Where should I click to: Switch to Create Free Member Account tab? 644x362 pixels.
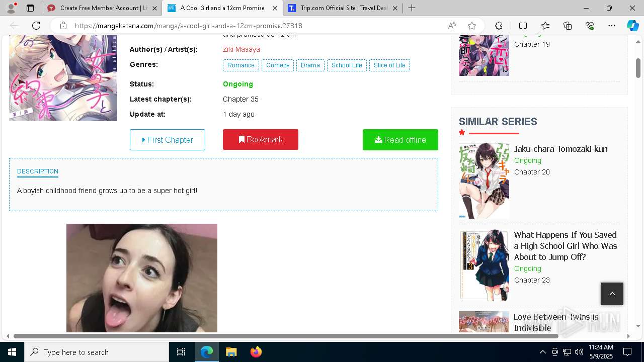pos(102,8)
